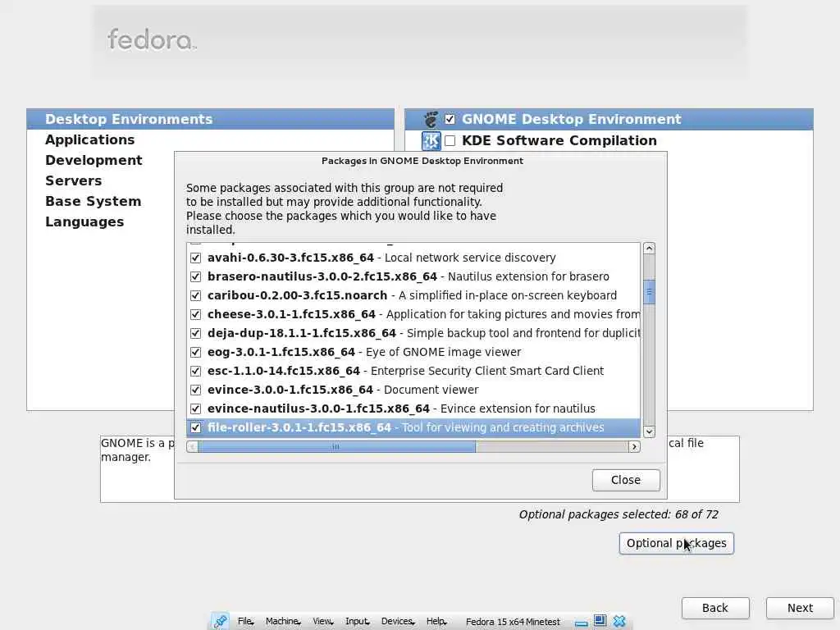
Task: Select KDE Software Compilation group row
Action: tap(609, 140)
